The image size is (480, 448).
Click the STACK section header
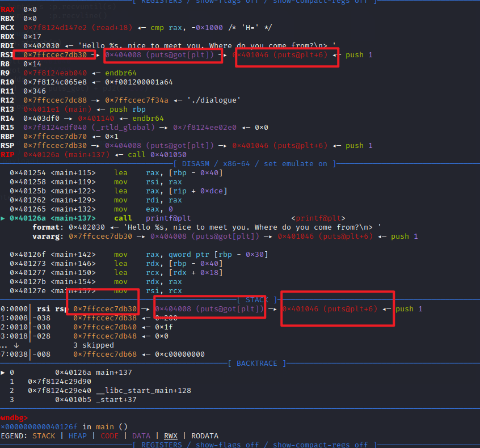coord(257,300)
